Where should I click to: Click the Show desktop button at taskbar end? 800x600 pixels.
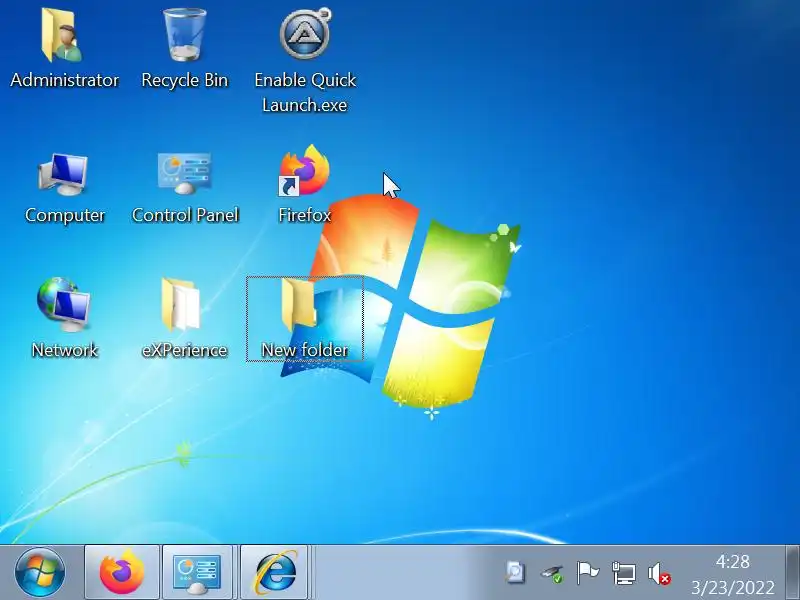point(792,572)
